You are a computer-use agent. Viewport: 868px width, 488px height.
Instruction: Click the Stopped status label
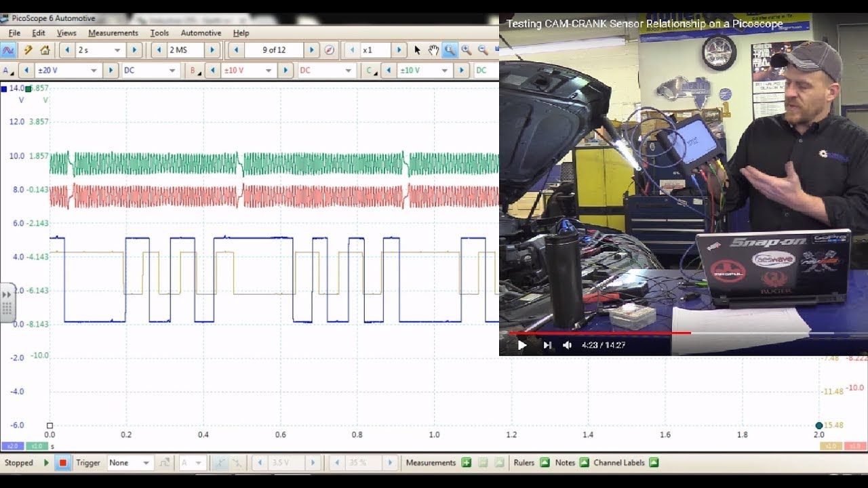19,463
